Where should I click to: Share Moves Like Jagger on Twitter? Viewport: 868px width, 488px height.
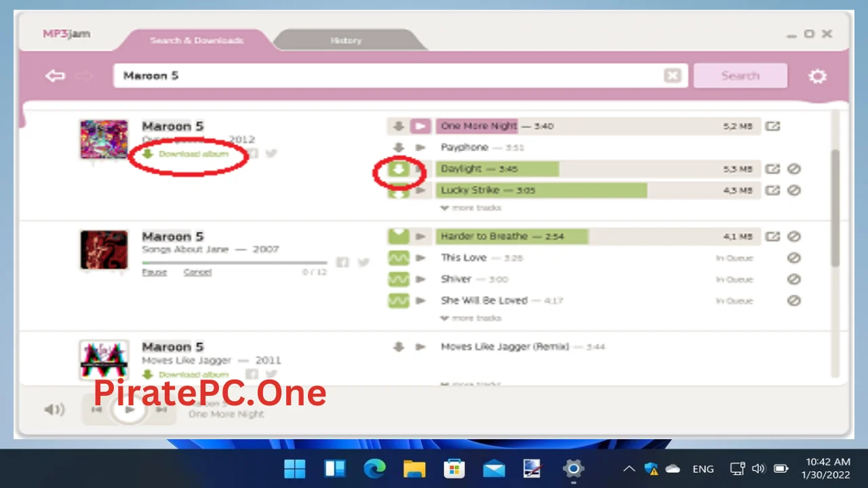(x=271, y=374)
